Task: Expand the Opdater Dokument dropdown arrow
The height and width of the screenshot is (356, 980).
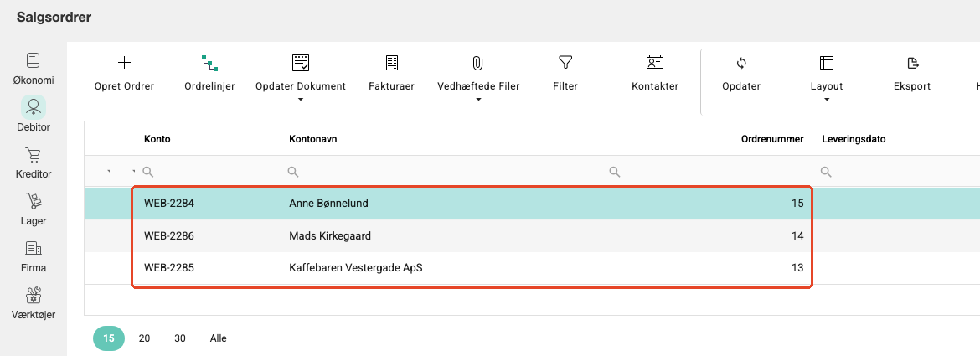Action: tap(301, 100)
